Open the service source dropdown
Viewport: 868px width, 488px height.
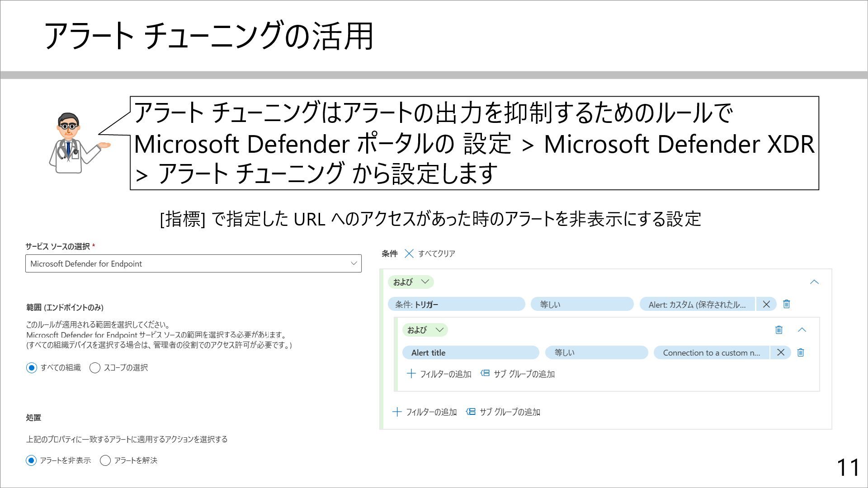click(193, 263)
